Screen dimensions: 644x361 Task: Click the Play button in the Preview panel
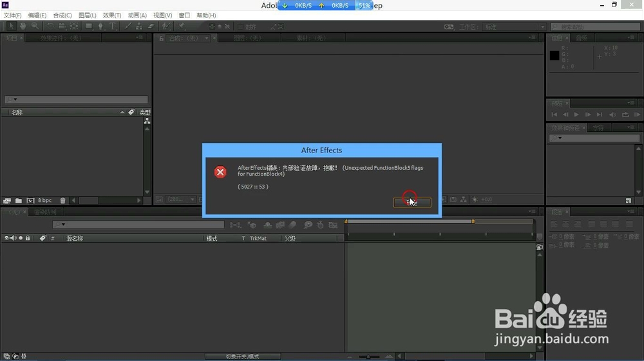(576, 115)
